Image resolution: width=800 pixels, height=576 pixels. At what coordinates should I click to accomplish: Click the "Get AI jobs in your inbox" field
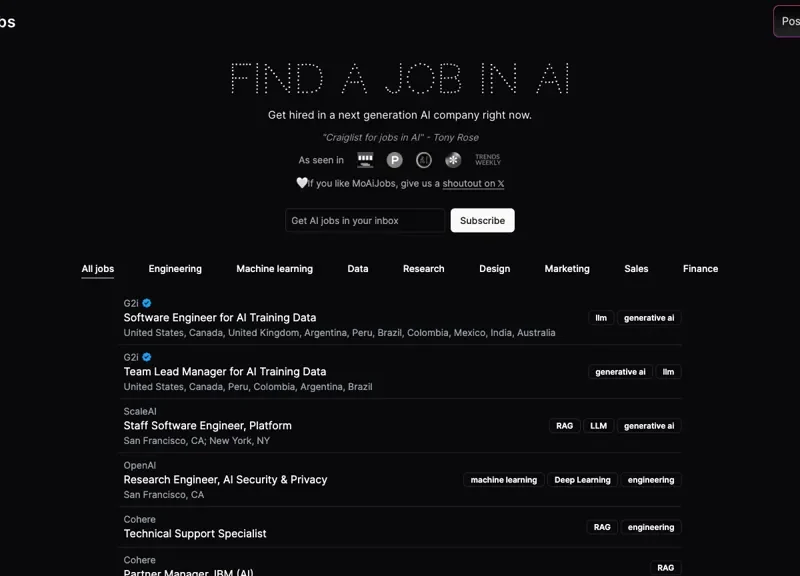click(x=365, y=220)
